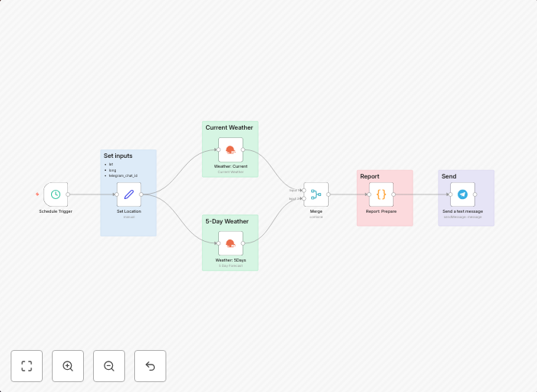537x392 pixels.
Task: Select the Set Location pencil node
Action: coord(129,194)
